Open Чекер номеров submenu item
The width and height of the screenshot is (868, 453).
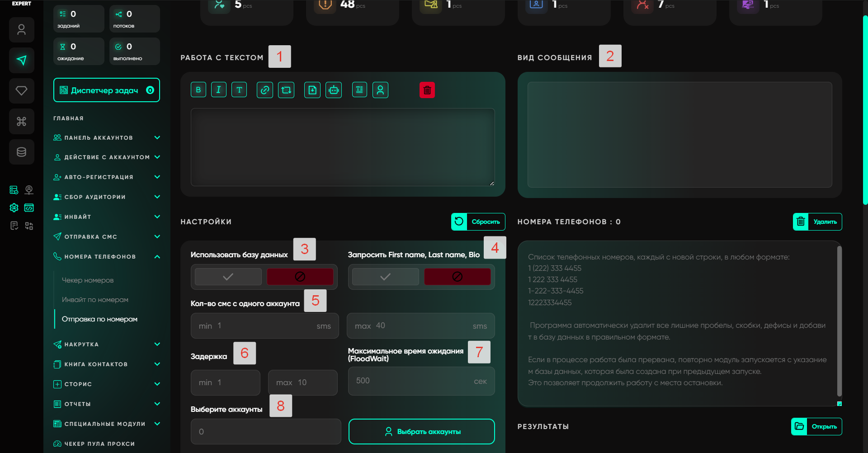[88, 280]
